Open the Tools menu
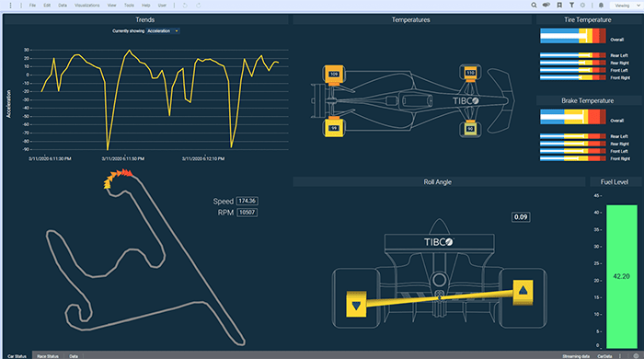644x359 pixels. tap(129, 6)
